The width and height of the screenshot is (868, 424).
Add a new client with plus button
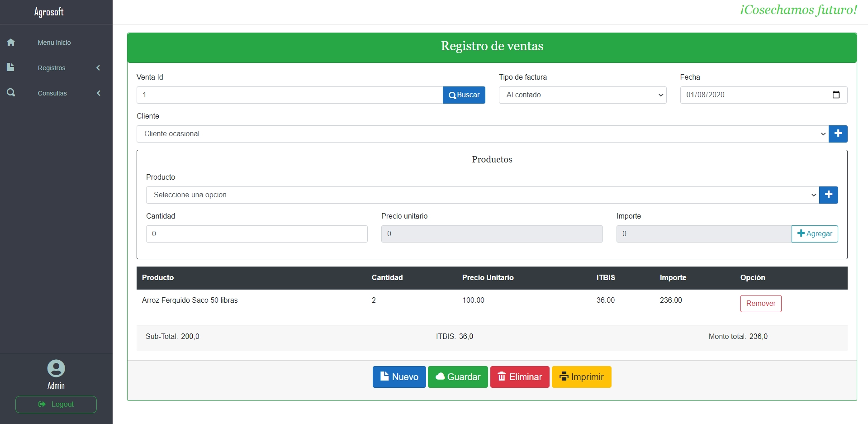click(x=838, y=134)
